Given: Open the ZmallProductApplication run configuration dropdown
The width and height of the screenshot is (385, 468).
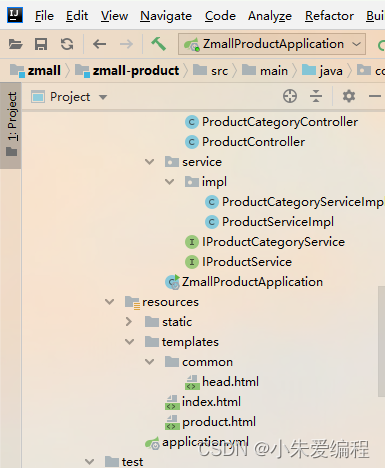Looking at the screenshot, I should [x=272, y=44].
